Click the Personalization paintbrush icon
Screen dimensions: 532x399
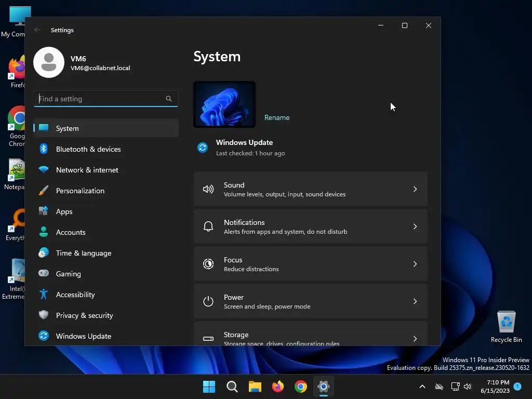(x=44, y=190)
